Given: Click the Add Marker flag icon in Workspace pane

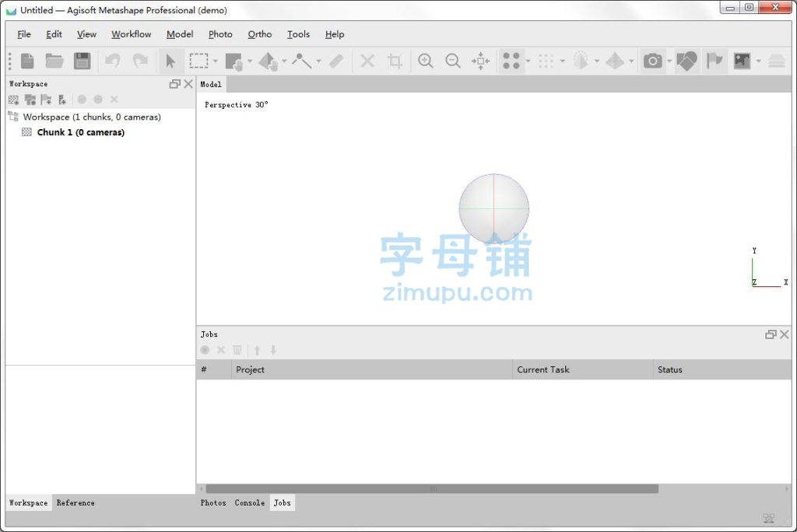Looking at the screenshot, I should [x=46, y=100].
